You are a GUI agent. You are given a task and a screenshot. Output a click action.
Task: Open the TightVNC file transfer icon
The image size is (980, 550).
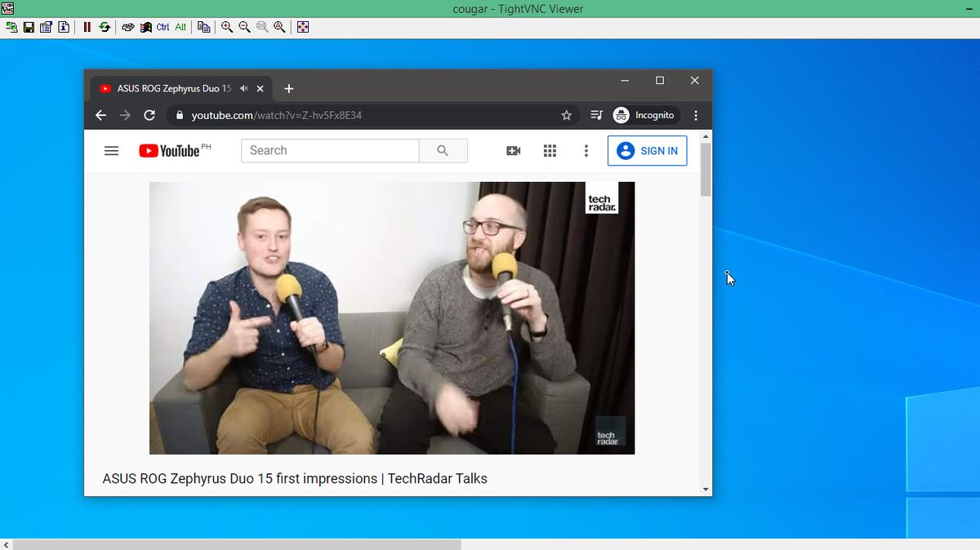point(204,27)
